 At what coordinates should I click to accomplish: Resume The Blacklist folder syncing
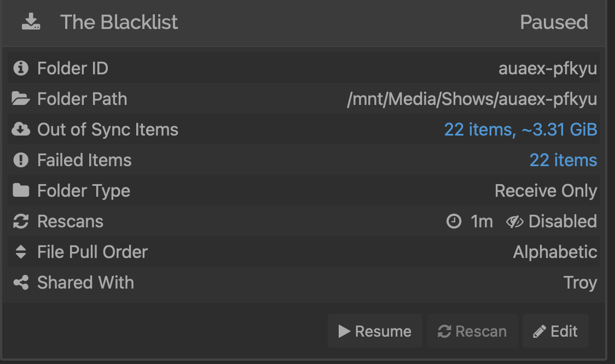coord(375,331)
